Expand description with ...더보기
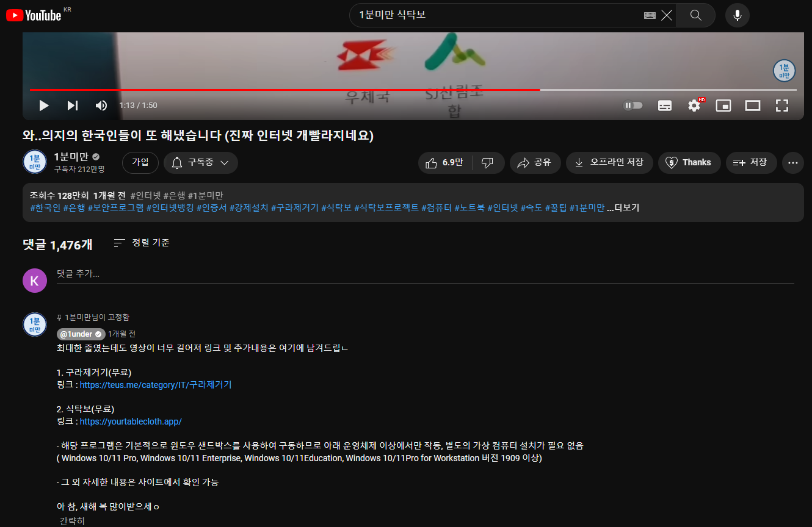This screenshot has width=812, height=527. pos(623,208)
